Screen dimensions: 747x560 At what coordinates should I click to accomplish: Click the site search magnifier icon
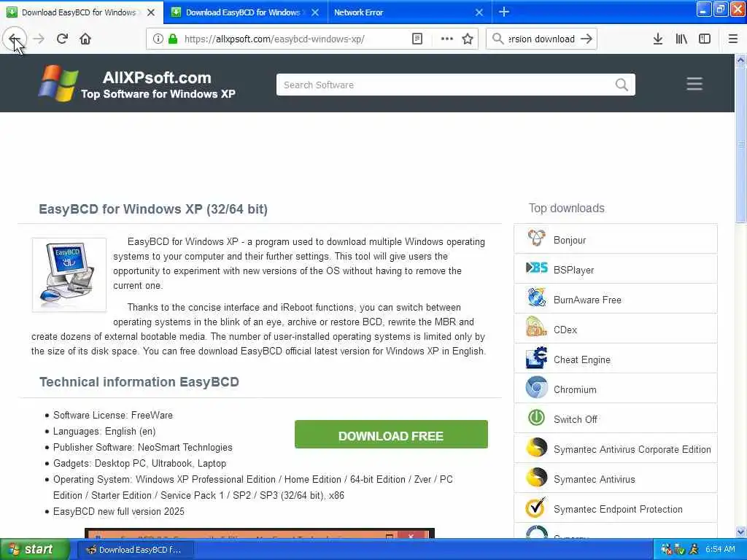[x=622, y=85]
